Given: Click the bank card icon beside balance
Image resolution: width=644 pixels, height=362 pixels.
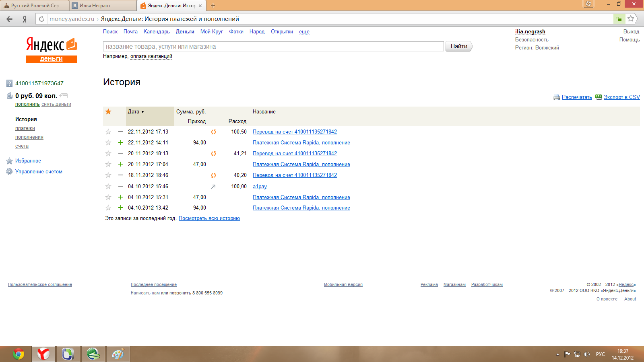Looking at the screenshot, I should 64,96.
